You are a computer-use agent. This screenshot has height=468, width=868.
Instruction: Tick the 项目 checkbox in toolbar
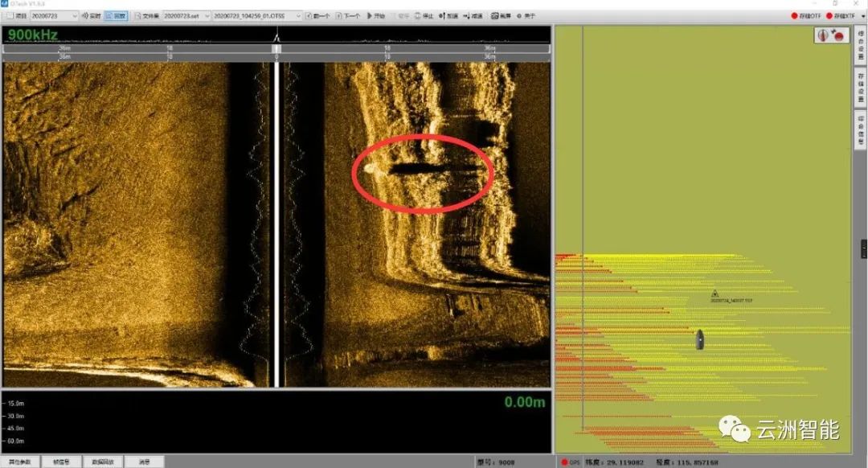(x=10, y=16)
